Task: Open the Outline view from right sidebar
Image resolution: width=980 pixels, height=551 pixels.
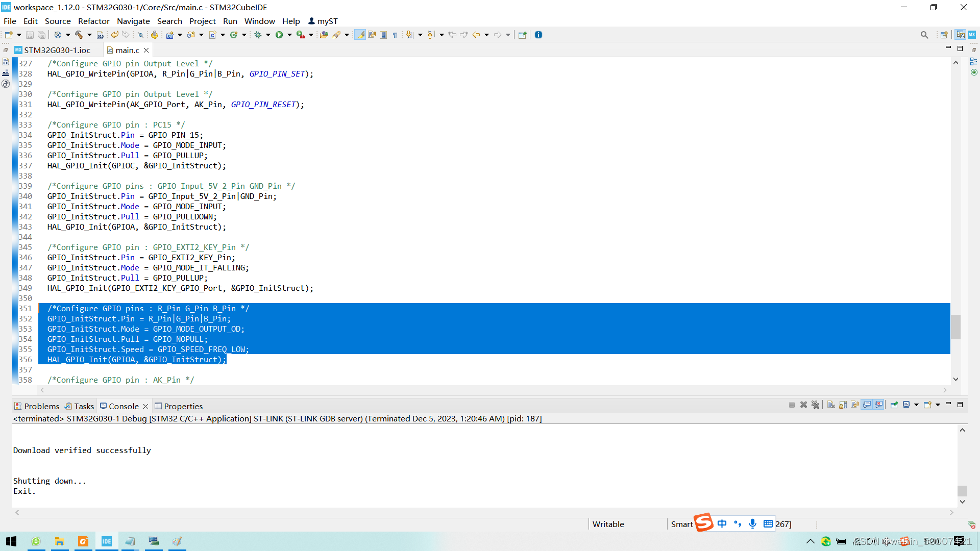Action: pos(973,61)
